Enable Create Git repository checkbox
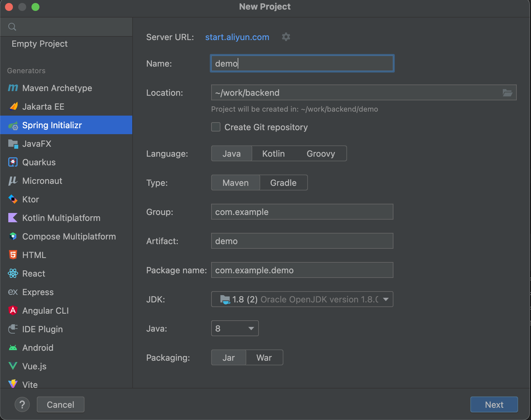 pos(216,127)
